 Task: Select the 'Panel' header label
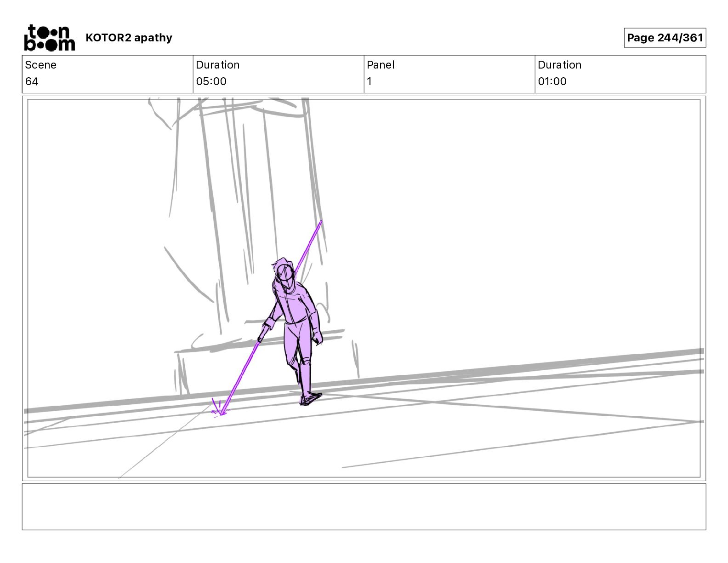click(x=381, y=65)
